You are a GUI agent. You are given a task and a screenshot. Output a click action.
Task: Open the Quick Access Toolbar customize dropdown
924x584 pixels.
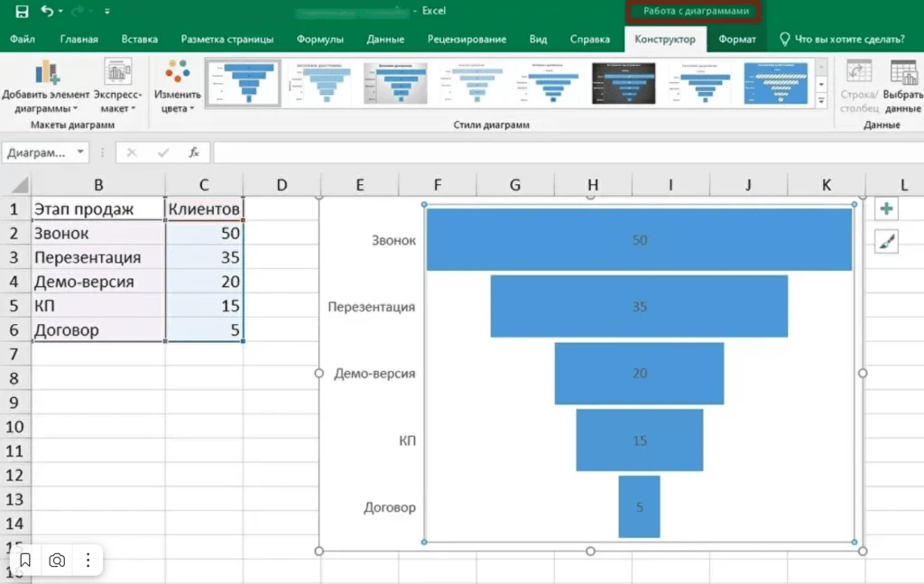click(108, 12)
